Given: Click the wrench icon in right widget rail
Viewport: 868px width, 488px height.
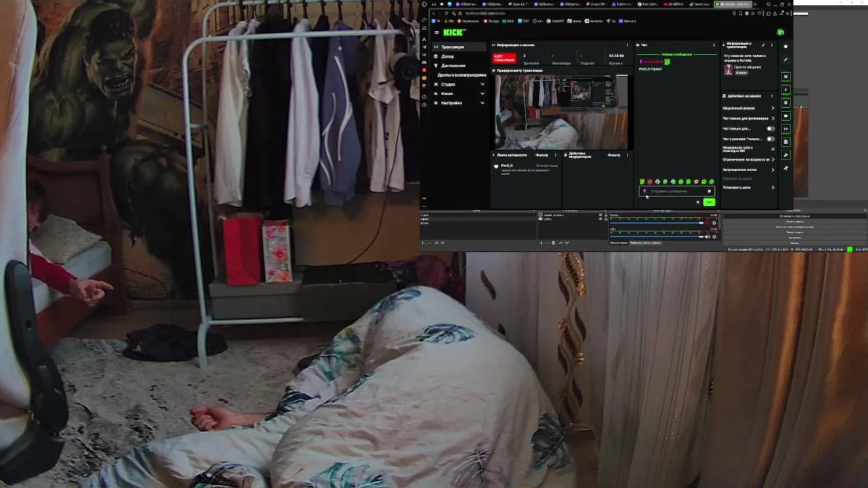Looking at the screenshot, I should [786, 155].
